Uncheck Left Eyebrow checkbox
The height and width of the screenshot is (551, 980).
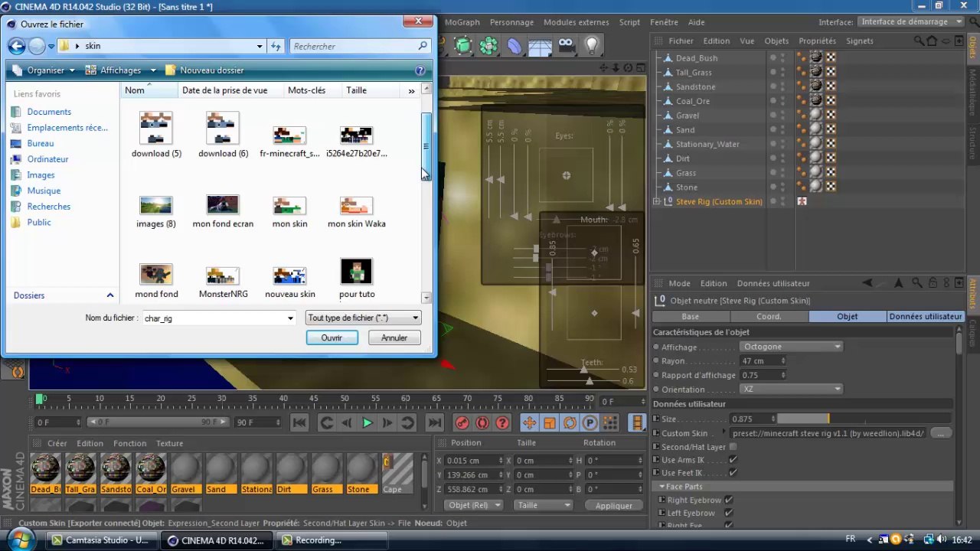click(728, 513)
